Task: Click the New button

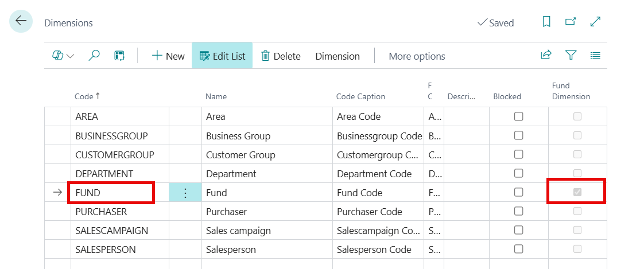Action: pyautogui.click(x=168, y=56)
